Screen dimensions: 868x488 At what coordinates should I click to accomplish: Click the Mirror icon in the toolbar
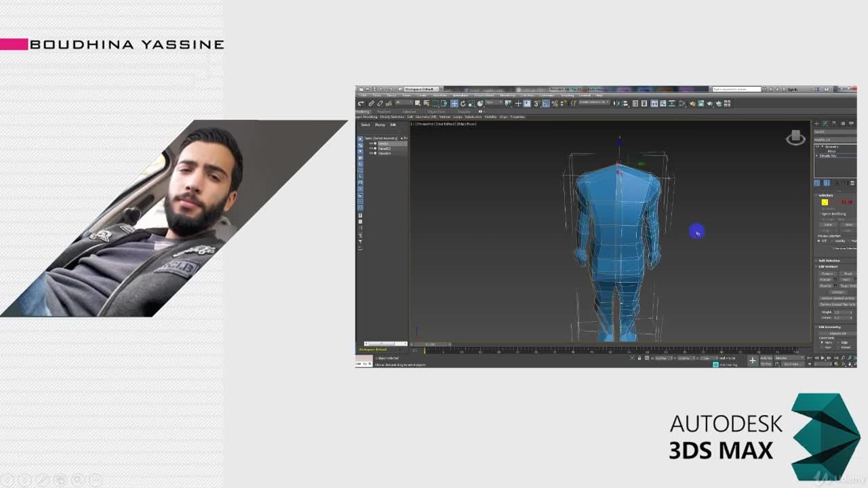click(616, 103)
